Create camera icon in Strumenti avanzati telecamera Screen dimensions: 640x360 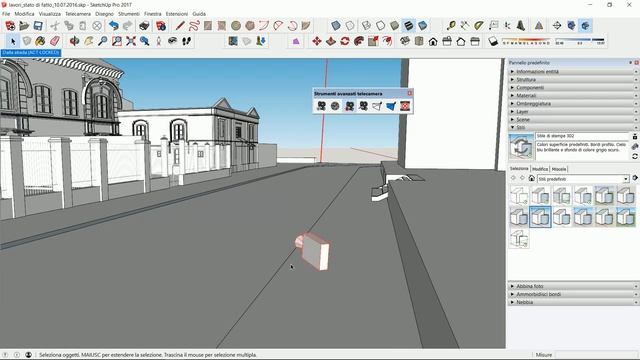pyautogui.click(x=321, y=106)
